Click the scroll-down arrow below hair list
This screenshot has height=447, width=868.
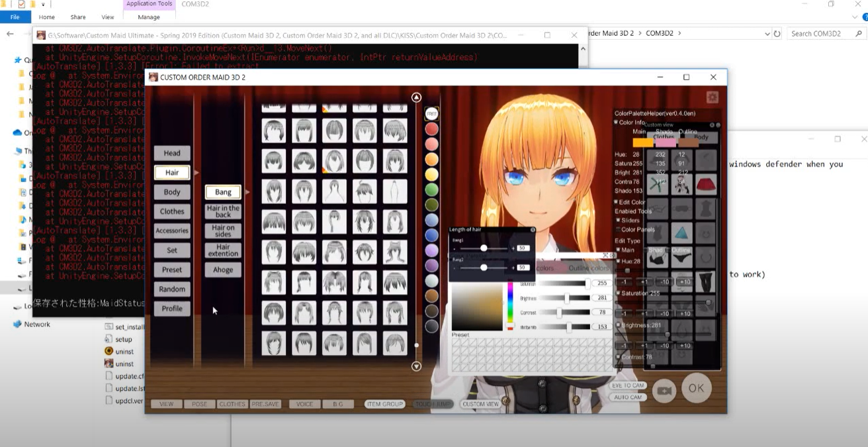pos(416,366)
